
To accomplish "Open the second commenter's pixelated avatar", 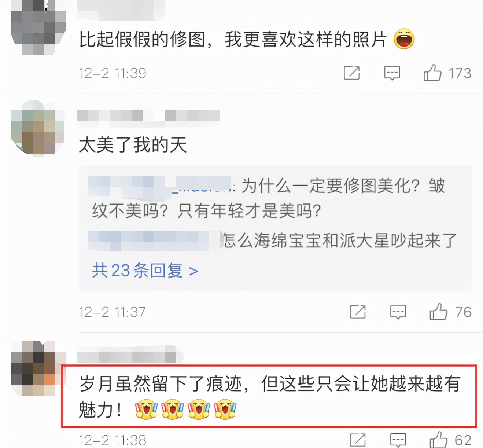I will coord(38,127).
